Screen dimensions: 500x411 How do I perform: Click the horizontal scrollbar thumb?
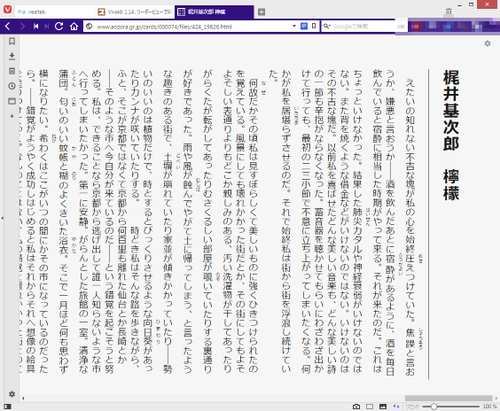(x=448, y=398)
